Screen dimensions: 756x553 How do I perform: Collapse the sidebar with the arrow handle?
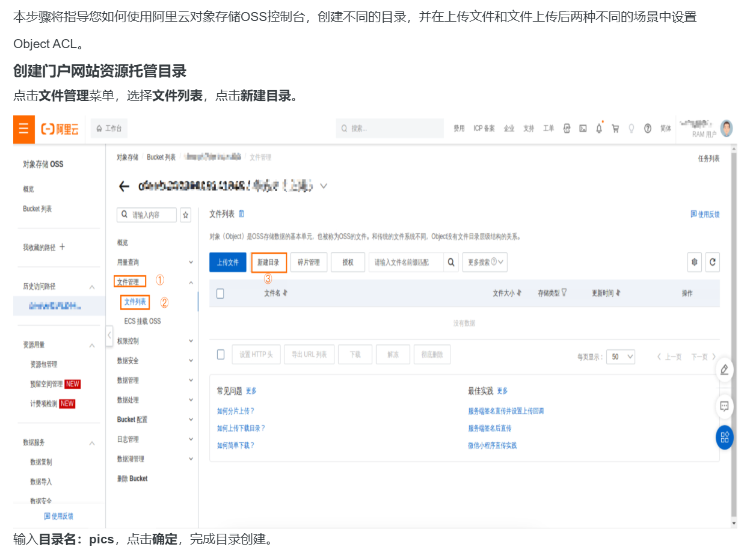tap(109, 336)
